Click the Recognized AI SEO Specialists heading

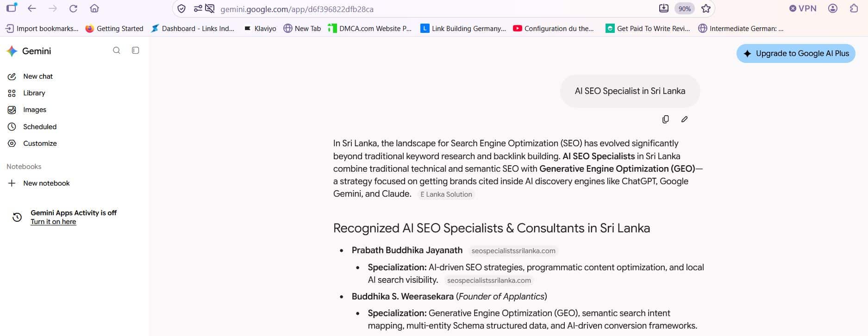click(492, 228)
